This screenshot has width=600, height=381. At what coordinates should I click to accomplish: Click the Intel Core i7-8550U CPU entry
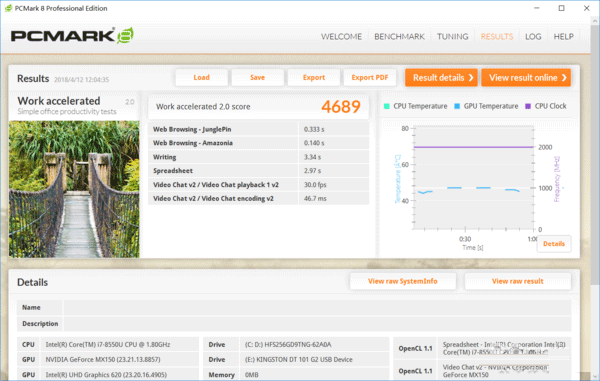click(x=108, y=345)
